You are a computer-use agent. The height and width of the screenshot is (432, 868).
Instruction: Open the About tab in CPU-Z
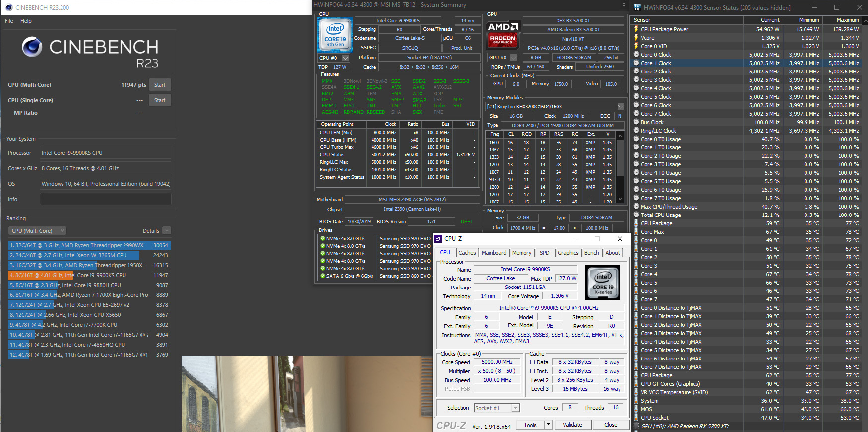point(613,253)
